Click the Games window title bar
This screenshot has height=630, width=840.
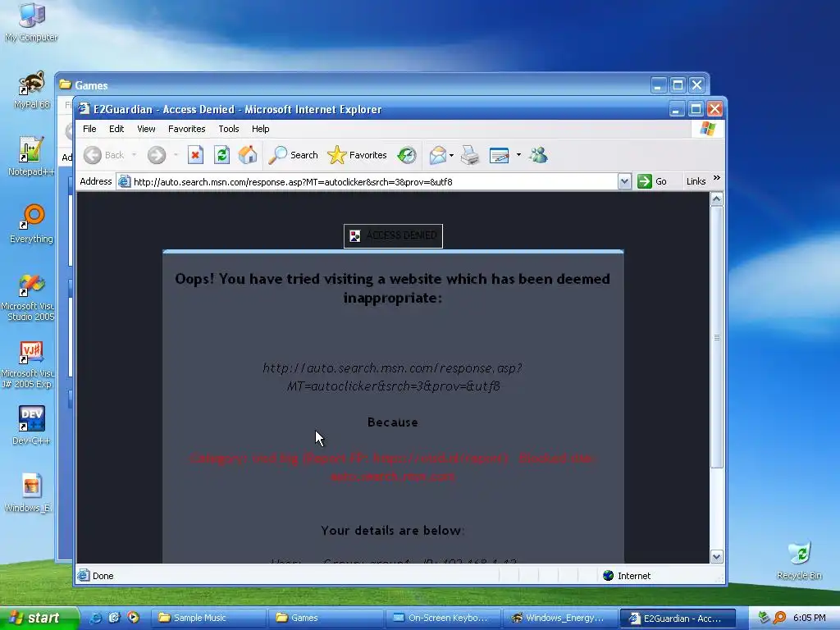(354, 85)
